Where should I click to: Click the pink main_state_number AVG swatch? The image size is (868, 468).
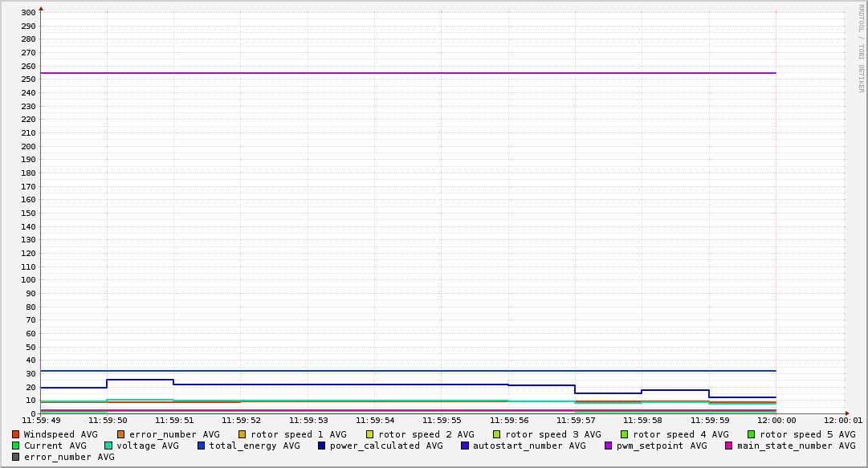click(729, 446)
